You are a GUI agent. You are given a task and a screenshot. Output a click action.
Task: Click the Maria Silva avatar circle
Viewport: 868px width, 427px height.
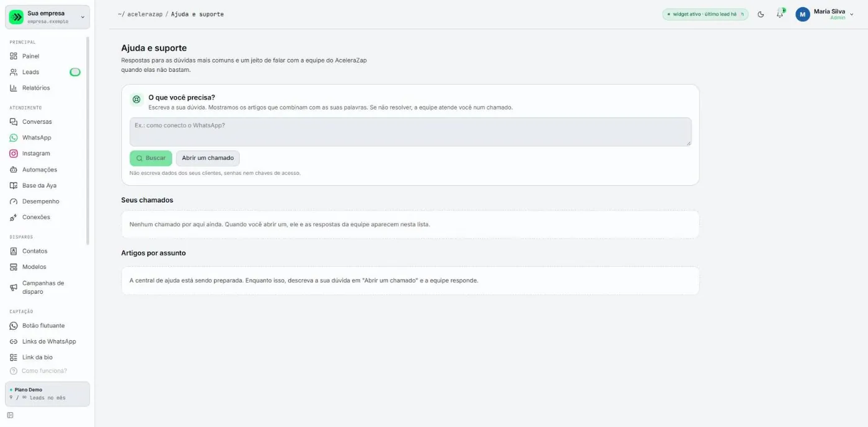point(803,14)
